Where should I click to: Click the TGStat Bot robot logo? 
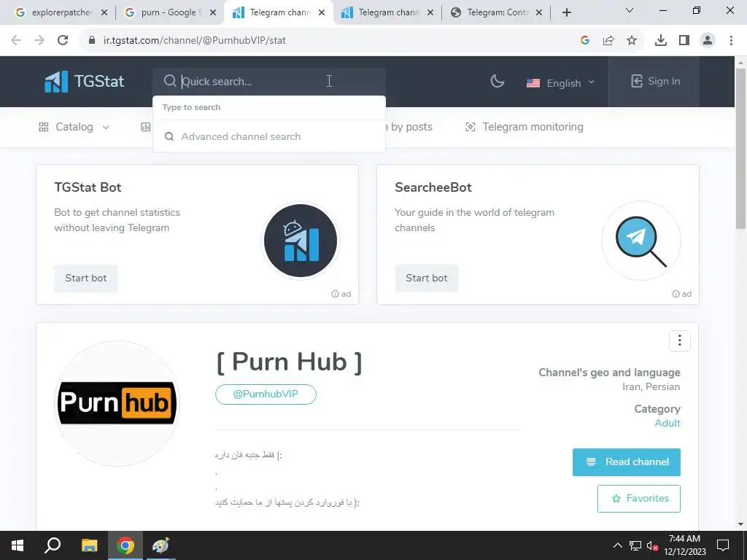point(301,241)
